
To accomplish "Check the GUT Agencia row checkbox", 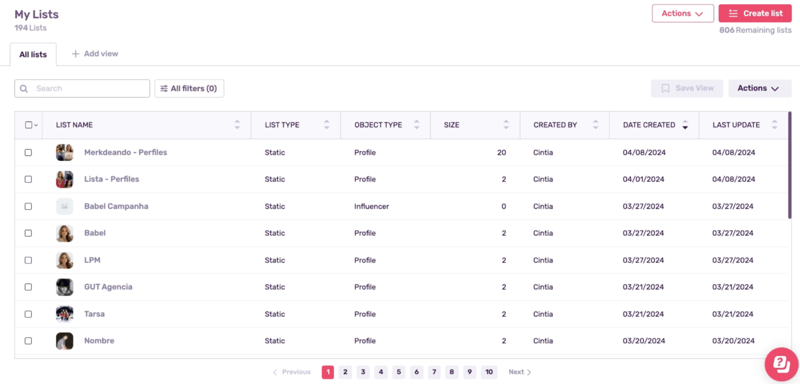I will point(28,287).
